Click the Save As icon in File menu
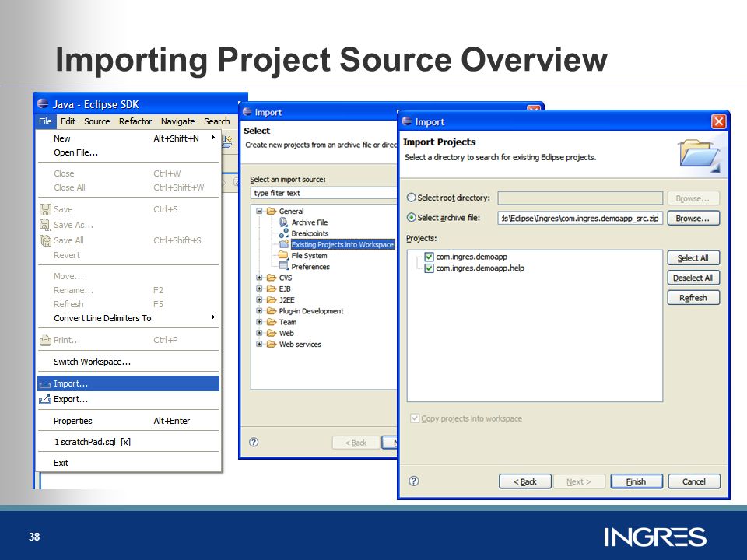The image size is (747, 560). point(45,225)
